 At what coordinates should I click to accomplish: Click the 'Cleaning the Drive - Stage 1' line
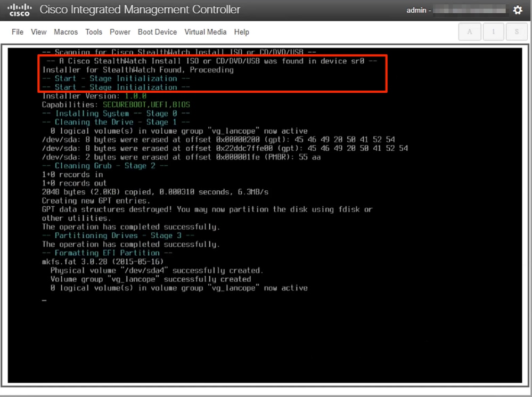[x=116, y=122]
